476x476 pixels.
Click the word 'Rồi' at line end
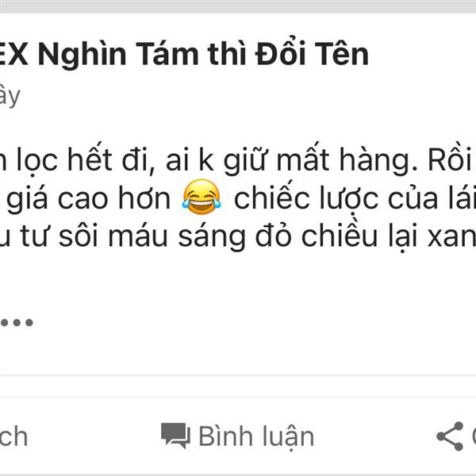coord(450,159)
